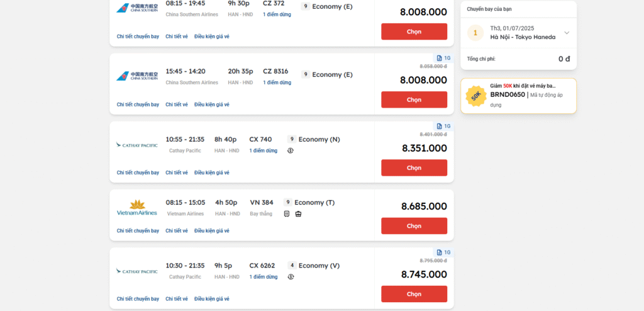Show stop details for flight CZ 8316
The height and width of the screenshot is (311, 644).
(277, 82)
